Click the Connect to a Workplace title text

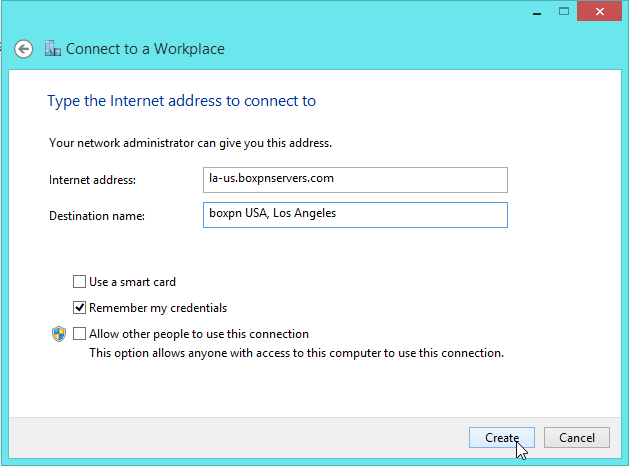coord(145,49)
